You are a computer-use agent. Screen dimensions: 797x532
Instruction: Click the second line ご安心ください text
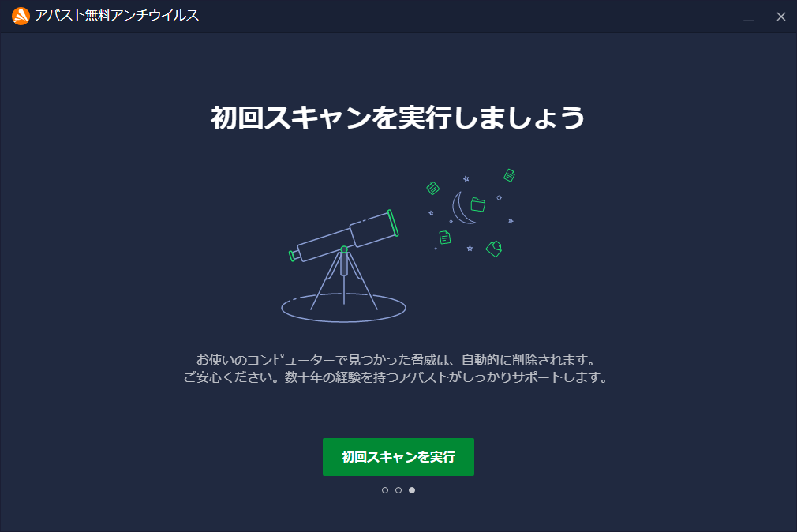tap(395, 377)
